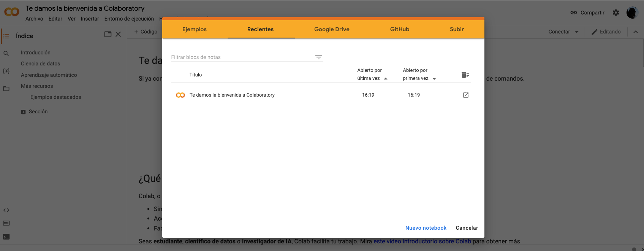This screenshot has width=644, height=251.
Task: Go to Ejemplos destacados subsection
Action: (56, 97)
